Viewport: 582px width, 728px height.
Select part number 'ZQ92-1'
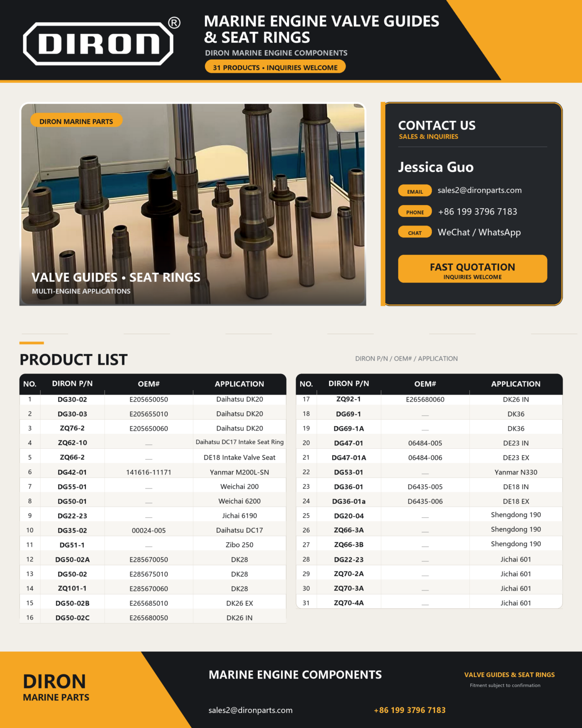pos(348,399)
